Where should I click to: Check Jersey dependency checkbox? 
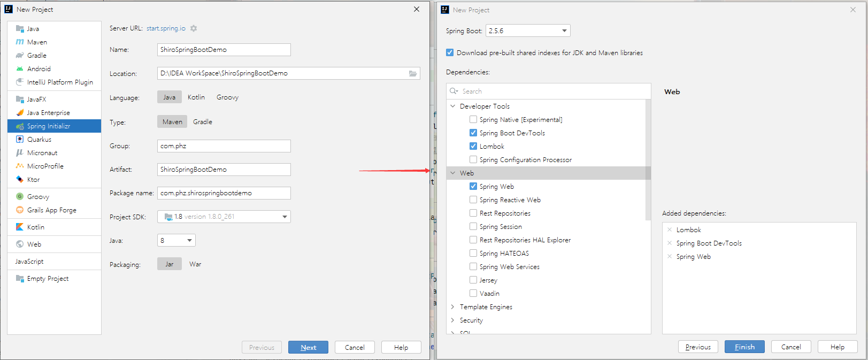coord(473,280)
